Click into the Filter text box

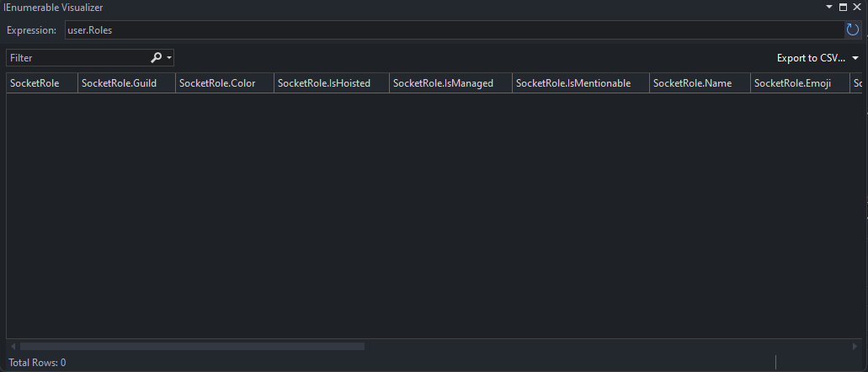78,57
